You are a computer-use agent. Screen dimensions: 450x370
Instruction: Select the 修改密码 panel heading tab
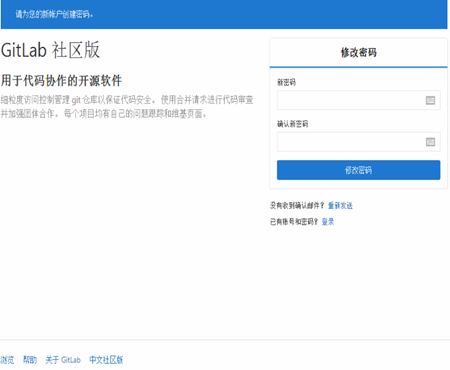(x=358, y=53)
